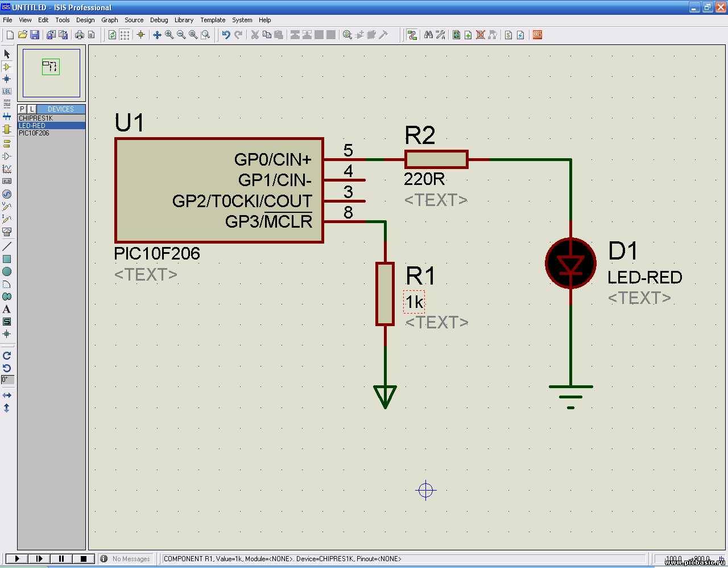Open an existing design
This screenshot has height=568, width=728.
coord(22,35)
